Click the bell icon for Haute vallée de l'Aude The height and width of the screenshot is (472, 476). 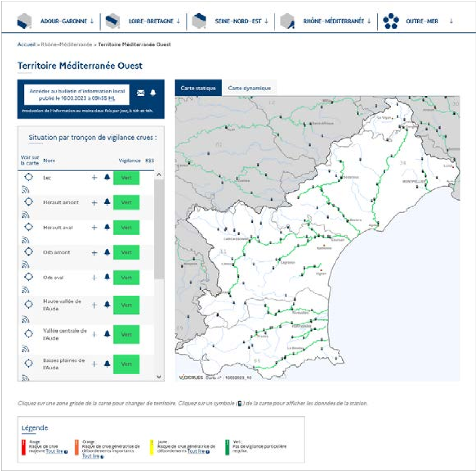(107, 305)
